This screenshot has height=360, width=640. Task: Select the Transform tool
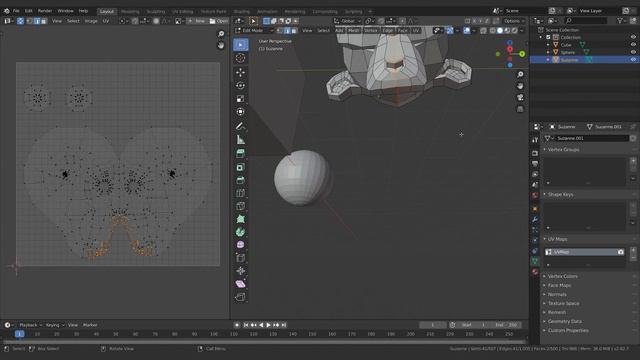[240, 111]
